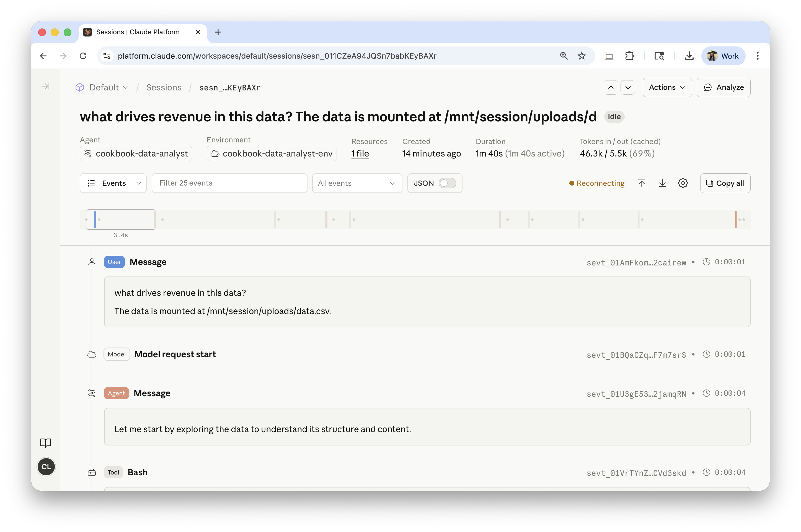Go to next session down arrow
801x532 pixels.
pos(628,88)
